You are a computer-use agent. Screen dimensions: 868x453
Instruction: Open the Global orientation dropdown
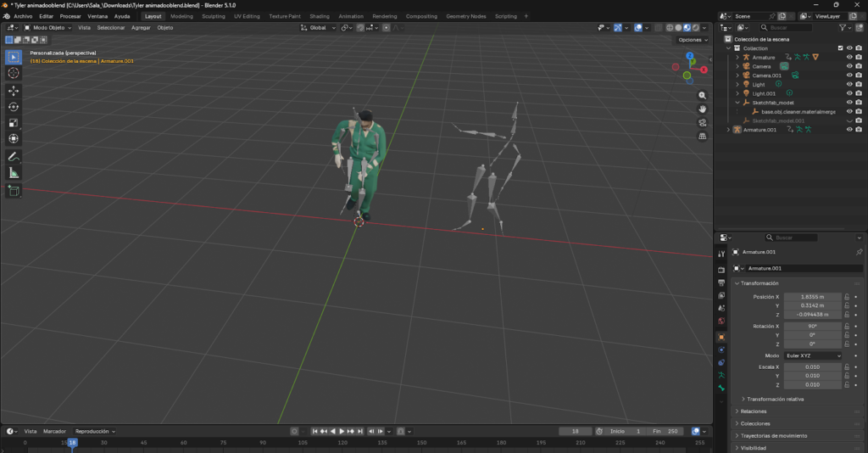click(318, 28)
